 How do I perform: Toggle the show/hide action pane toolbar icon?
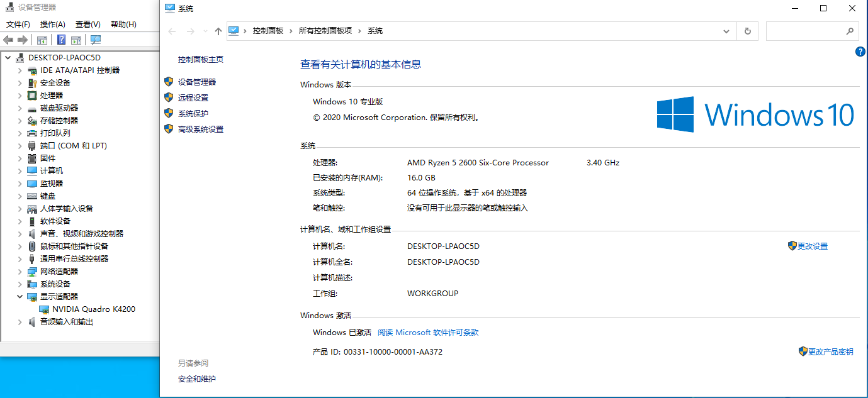[x=76, y=40]
